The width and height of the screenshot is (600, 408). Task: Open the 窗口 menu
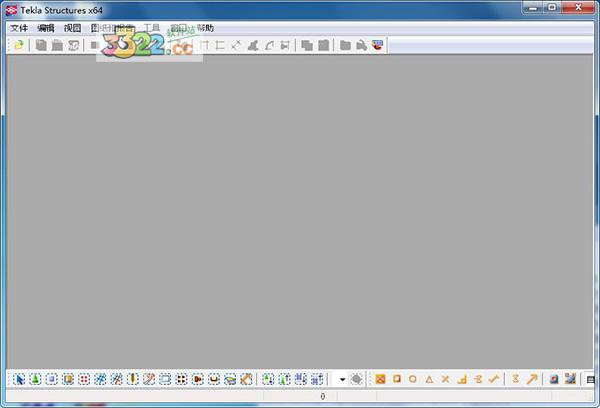pyautogui.click(x=178, y=28)
